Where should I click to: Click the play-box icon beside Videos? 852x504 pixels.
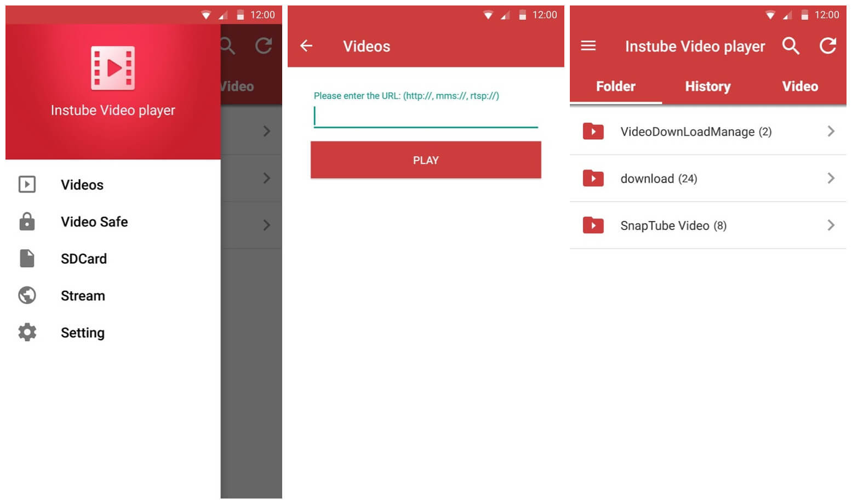coord(27,185)
